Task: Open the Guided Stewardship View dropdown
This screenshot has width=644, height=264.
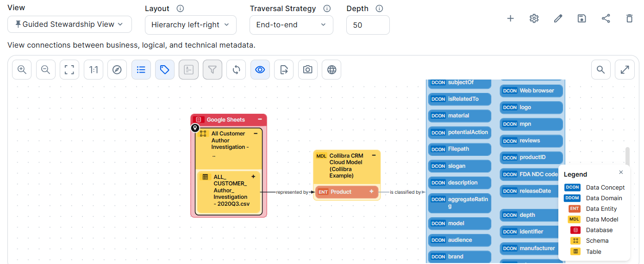Action: (x=69, y=25)
